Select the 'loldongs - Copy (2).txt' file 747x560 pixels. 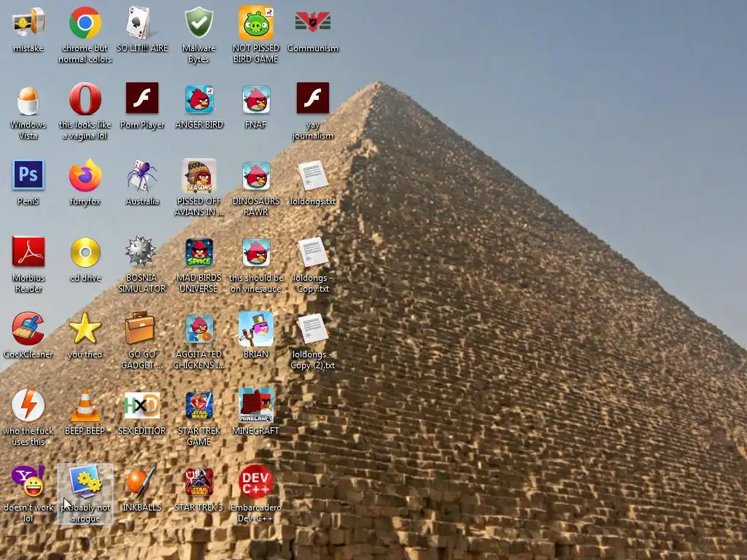click(312, 329)
